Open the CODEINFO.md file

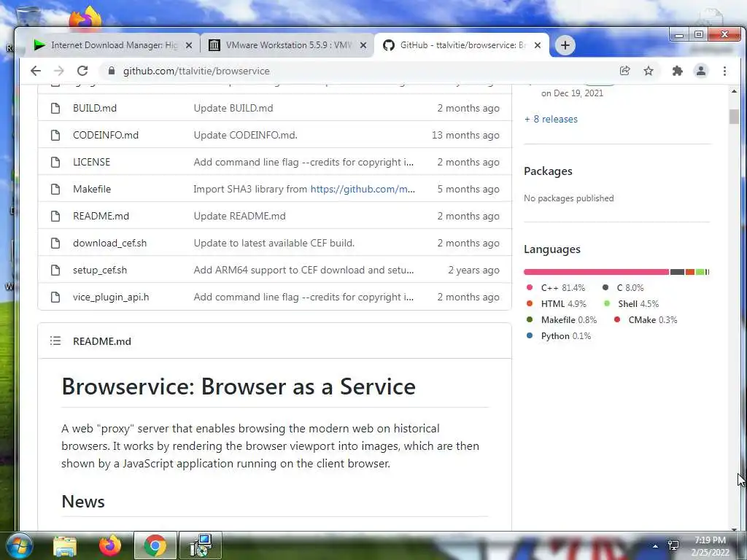click(x=105, y=135)
